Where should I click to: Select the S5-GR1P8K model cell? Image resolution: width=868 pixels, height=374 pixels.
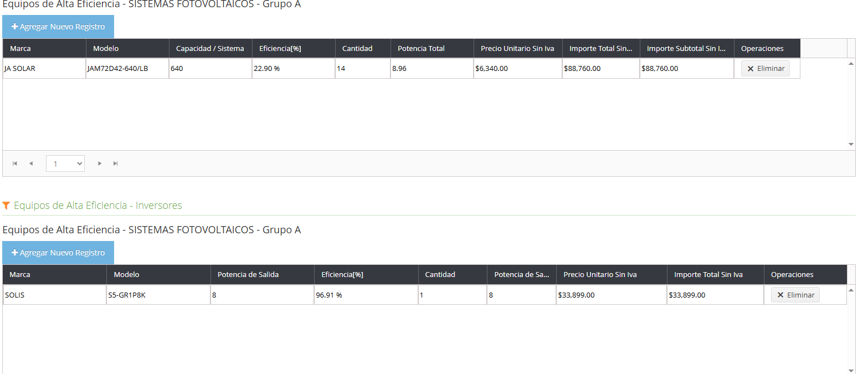(158, 295)
